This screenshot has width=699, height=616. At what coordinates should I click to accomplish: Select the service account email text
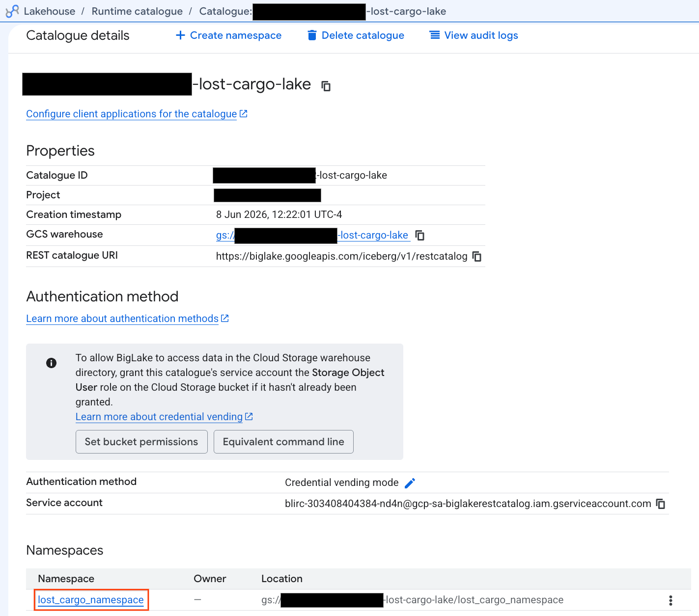coord(468,504)
